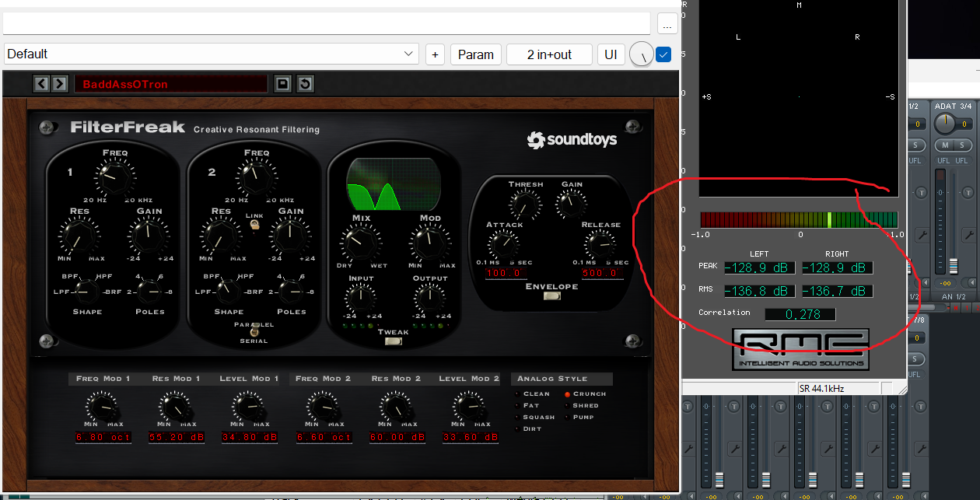The image size is (980, 500).
Task: Click filter 1 Poles selector knob
Action: [149, 291]
